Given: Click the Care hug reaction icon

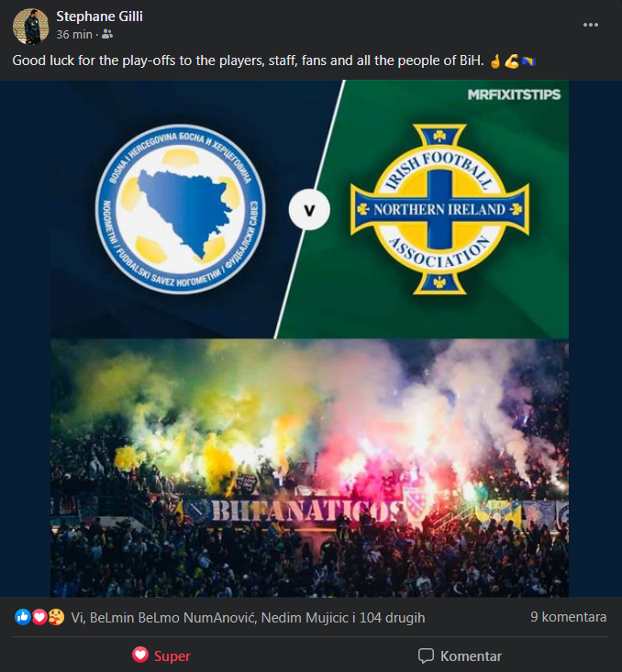Looking at the screenshot, I should 56,617.
